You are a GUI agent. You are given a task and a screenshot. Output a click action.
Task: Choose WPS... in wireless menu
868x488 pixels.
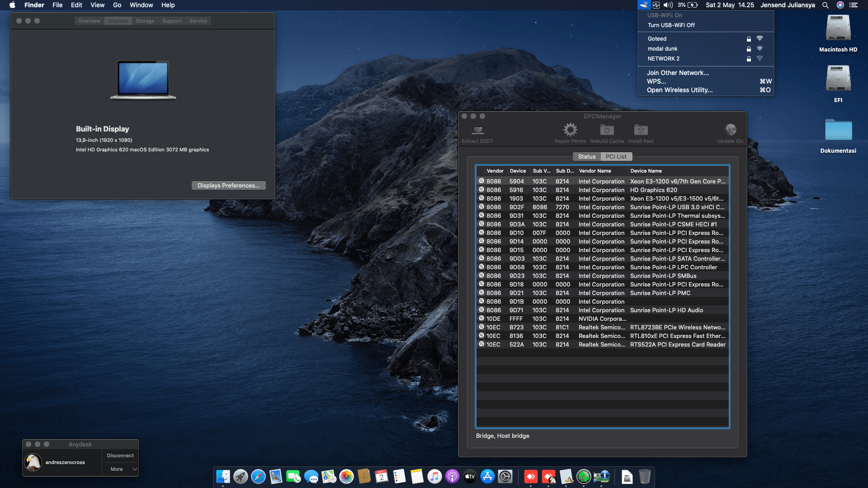coord(706,81)
